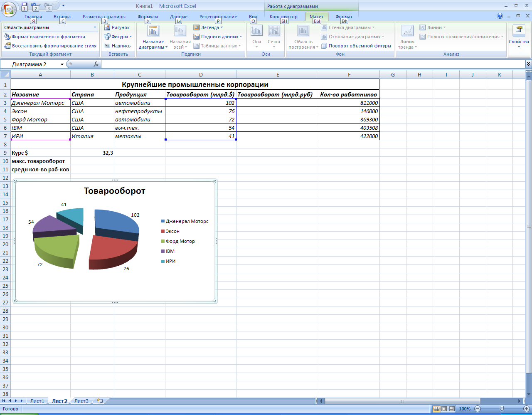Click legend entry Форд Мотор
Viewport: 532px width, 415px height.
(x=178, y=241)
